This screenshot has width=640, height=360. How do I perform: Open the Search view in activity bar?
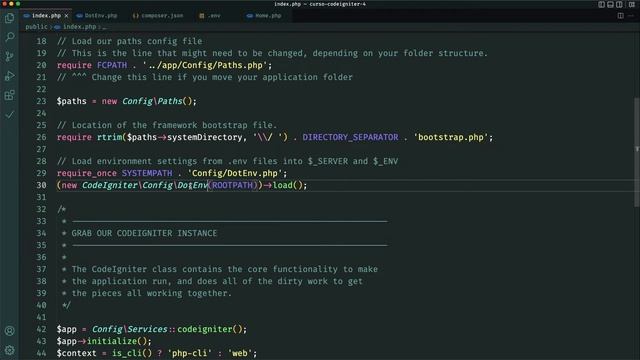[x=9, y=37]
